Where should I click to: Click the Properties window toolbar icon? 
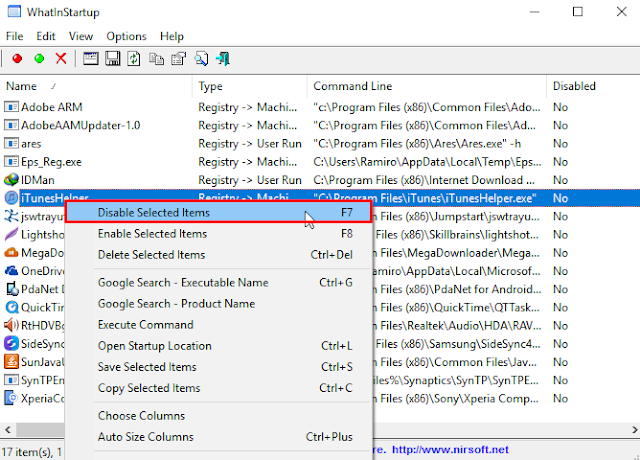pos(91,59)
